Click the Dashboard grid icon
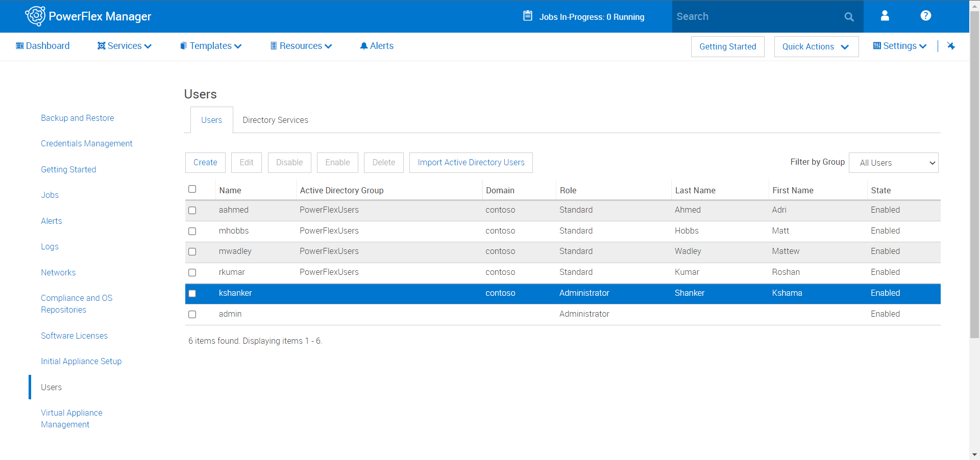Screen dimensions: 980x460 tap(20, 45)
